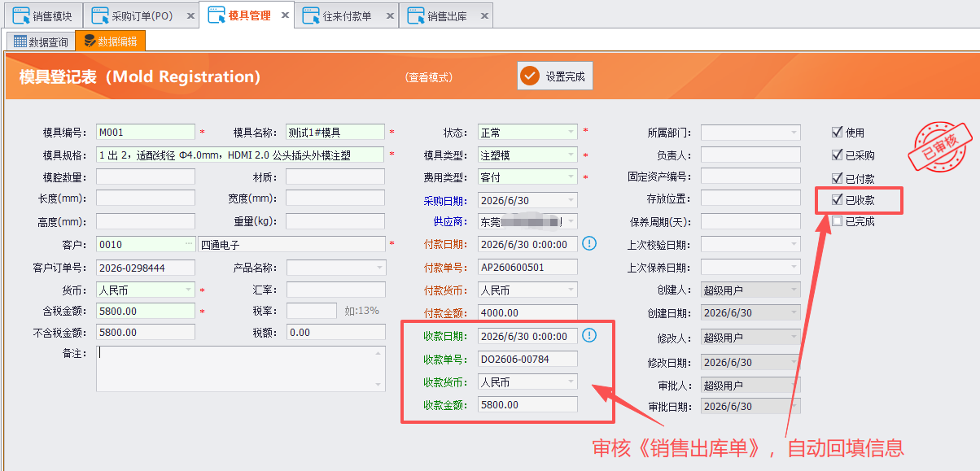The width and height of the screenshot is (980, 471).
Task: Click the 往来付款单 tab icon
Action: [311, 15]
